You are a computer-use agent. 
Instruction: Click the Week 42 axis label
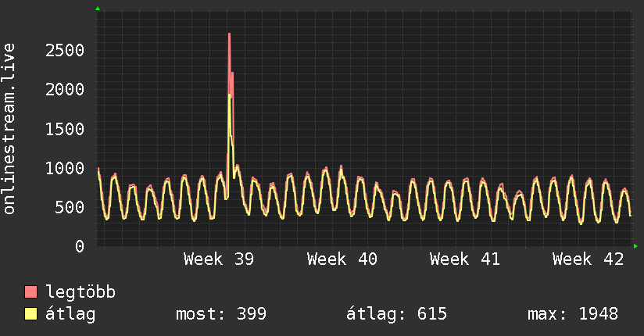click(x=589, y=259)
